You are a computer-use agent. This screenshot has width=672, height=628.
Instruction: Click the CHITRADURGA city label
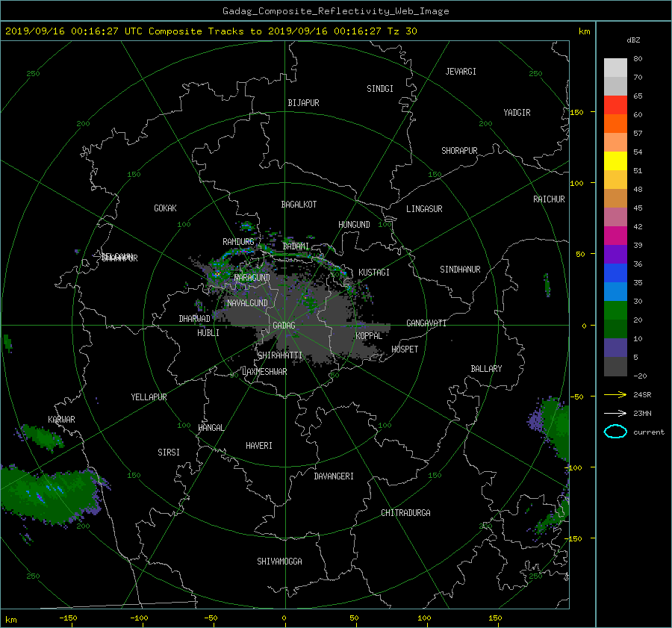pos(405,513)
